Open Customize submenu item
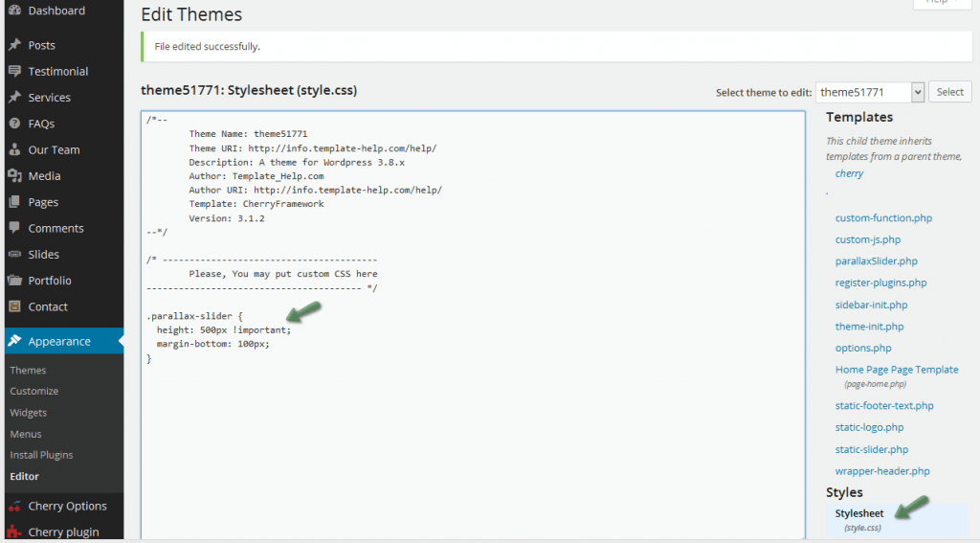 coord(34,391)
